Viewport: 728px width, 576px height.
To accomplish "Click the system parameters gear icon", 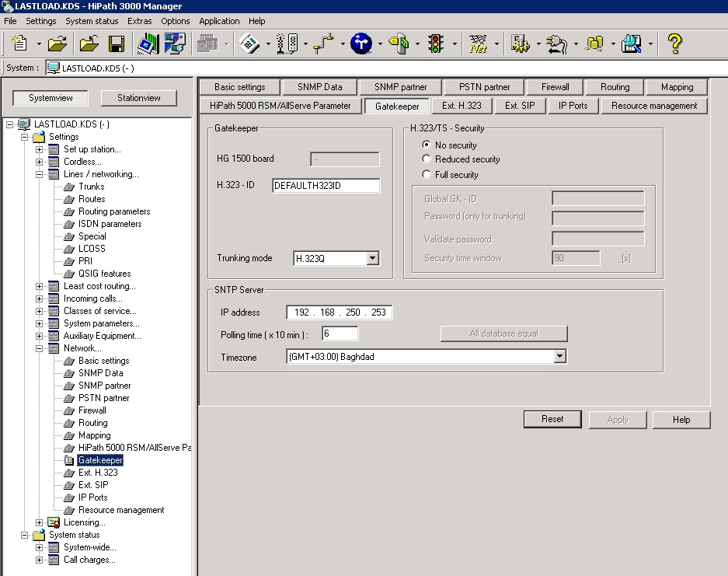I will (520, 44).
